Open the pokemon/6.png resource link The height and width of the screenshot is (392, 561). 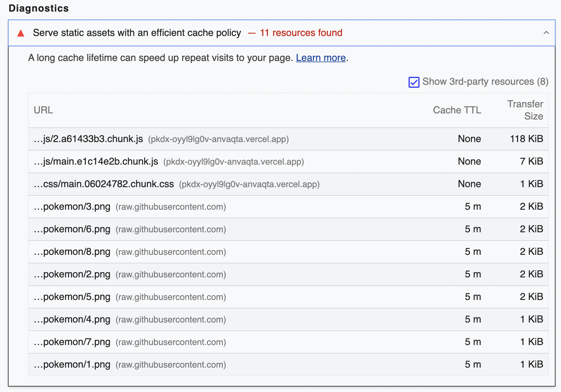[72, 229]
